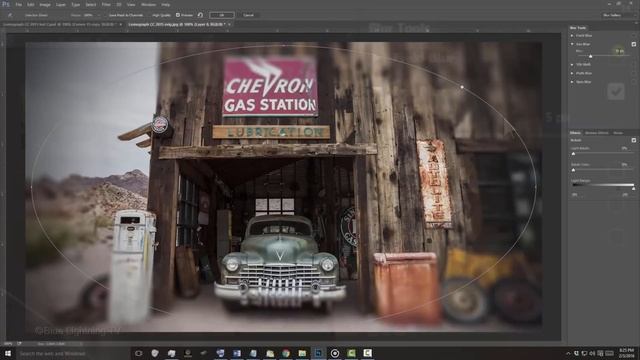Close the second Cinemagraph document tab
Viewport: 640px width, 360px height.
[229, 24]
